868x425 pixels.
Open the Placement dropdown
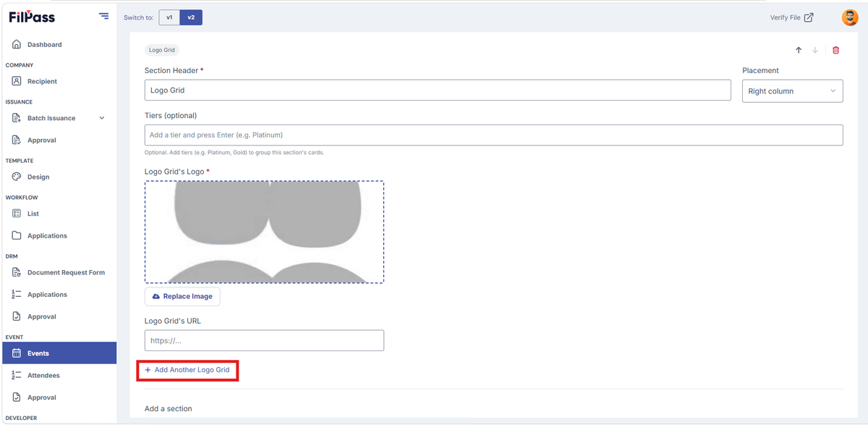pyautogui.click(x=792, y=91)
